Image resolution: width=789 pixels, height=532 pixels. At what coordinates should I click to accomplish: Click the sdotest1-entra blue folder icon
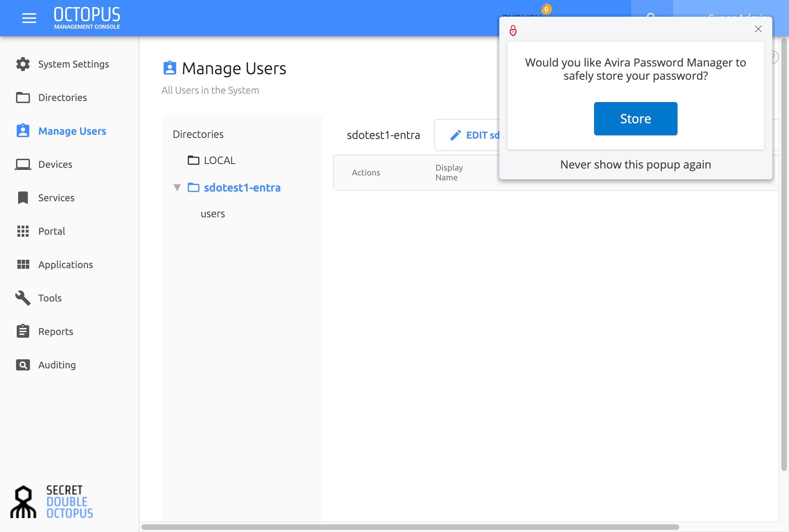click(194, 187)
